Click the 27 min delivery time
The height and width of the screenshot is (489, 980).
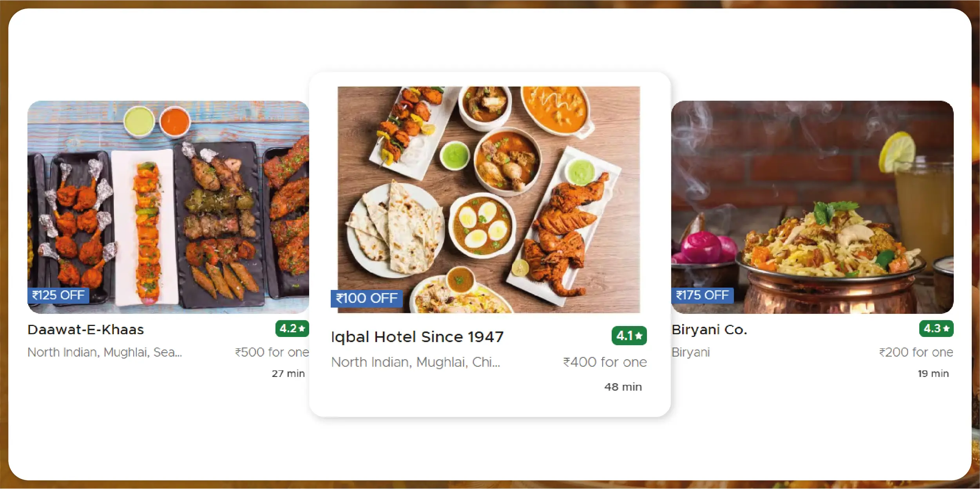(288, 374)
